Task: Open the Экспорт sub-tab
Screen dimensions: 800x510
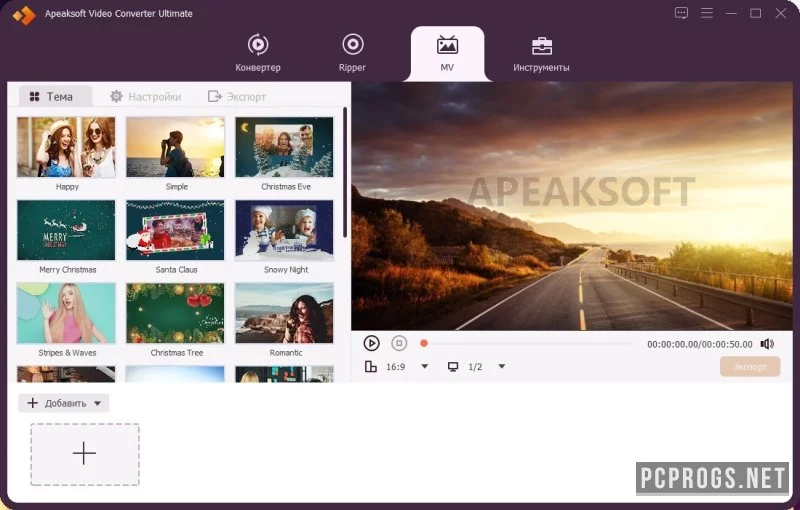Action: (237, 96)
